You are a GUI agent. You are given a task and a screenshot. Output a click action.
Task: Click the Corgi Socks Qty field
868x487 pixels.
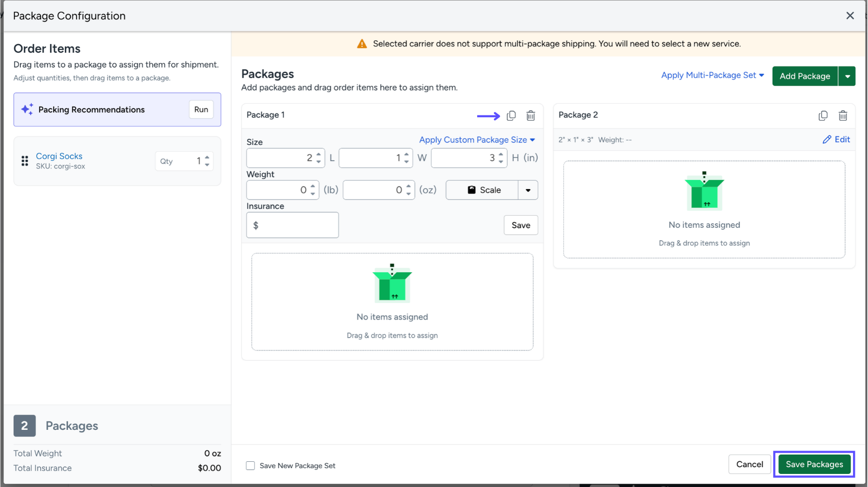coord(184,161)
